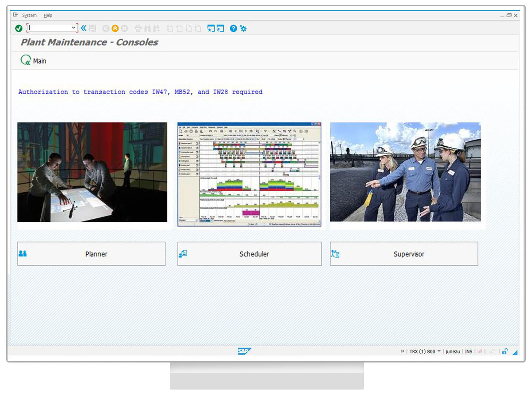Open the transaction command field dropdown arrow

click(x=74, y=28)
